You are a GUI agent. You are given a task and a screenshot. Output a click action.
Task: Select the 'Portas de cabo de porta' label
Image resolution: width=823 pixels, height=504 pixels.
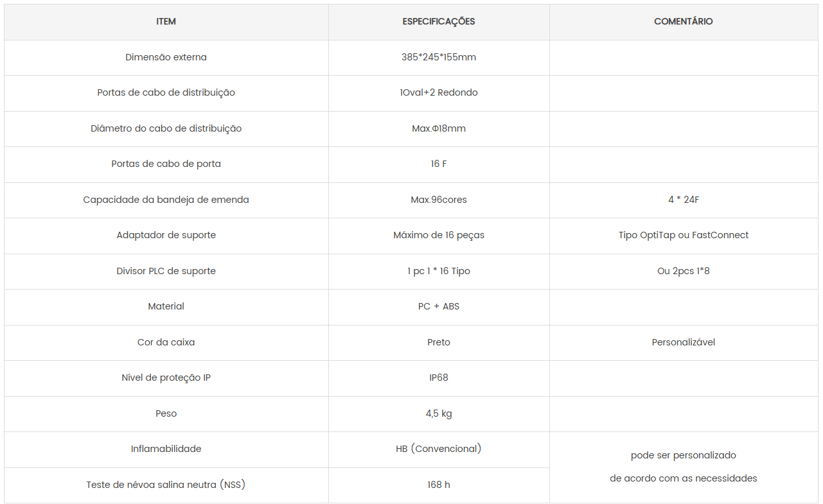pyautogui.click(x=166, y=164)
